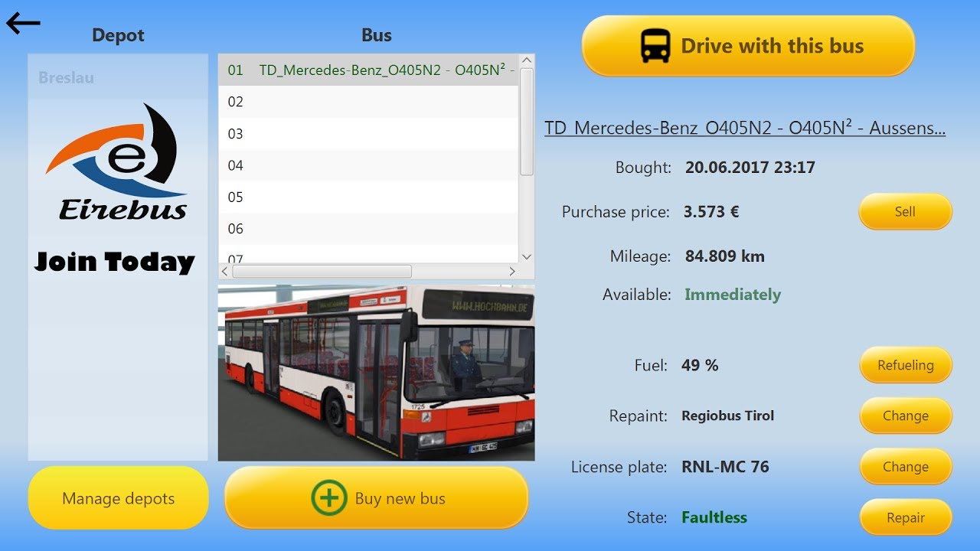
Task: Start driving with this bus
Action: click(748, 46)
